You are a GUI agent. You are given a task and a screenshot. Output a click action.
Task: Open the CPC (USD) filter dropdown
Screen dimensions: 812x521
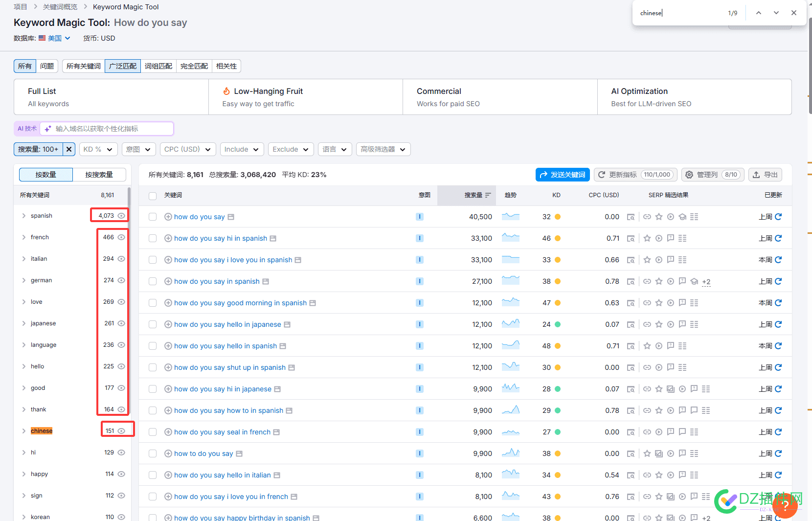pyautogui.click(x=188, y=149)
